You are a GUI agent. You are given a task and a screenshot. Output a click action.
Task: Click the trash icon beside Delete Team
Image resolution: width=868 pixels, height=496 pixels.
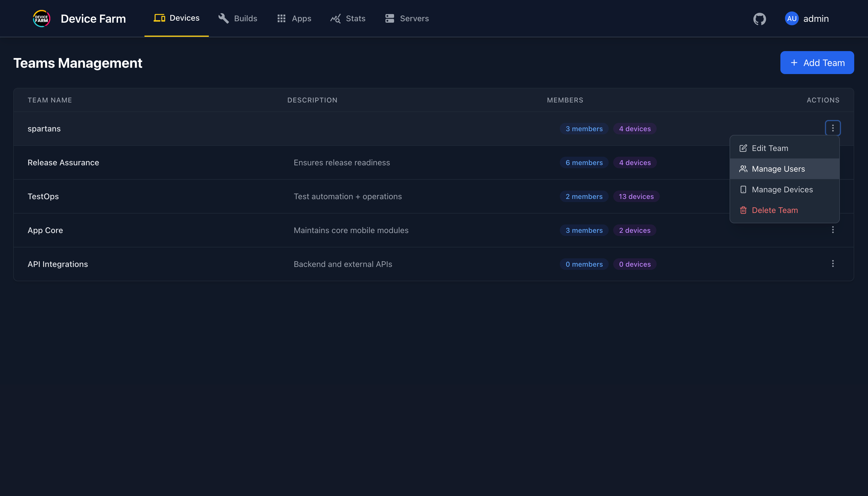coord(743,210)
